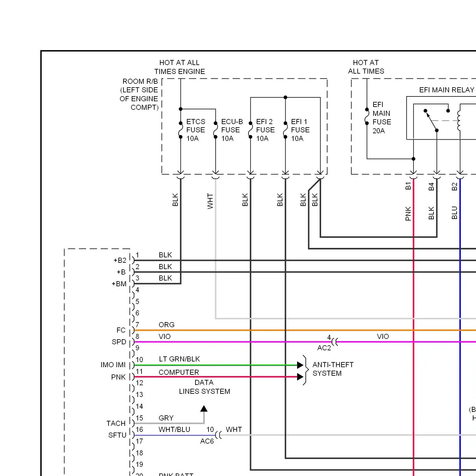Select the "EFI MAIN RELAY" title
Viewport: 476px width, 476px height.
446,90
